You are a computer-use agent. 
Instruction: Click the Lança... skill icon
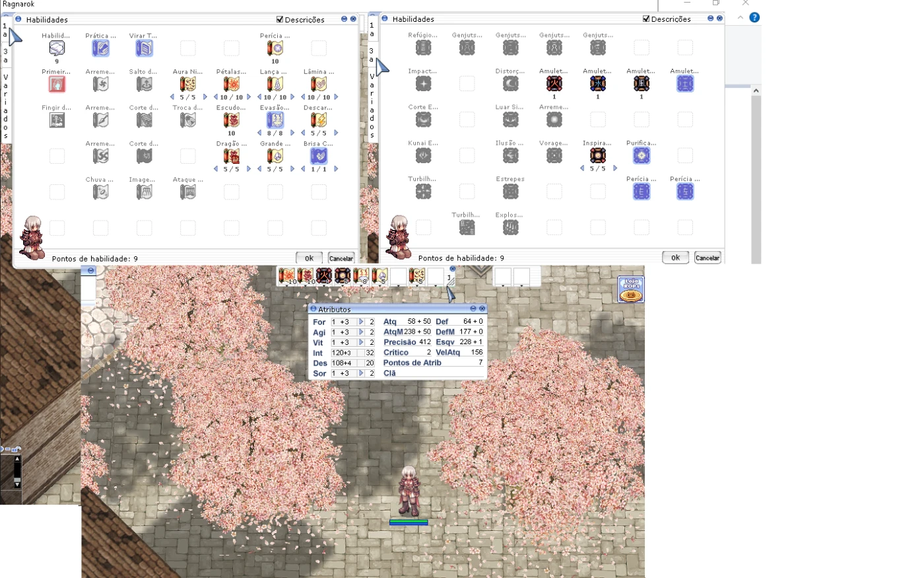point(275,84)
